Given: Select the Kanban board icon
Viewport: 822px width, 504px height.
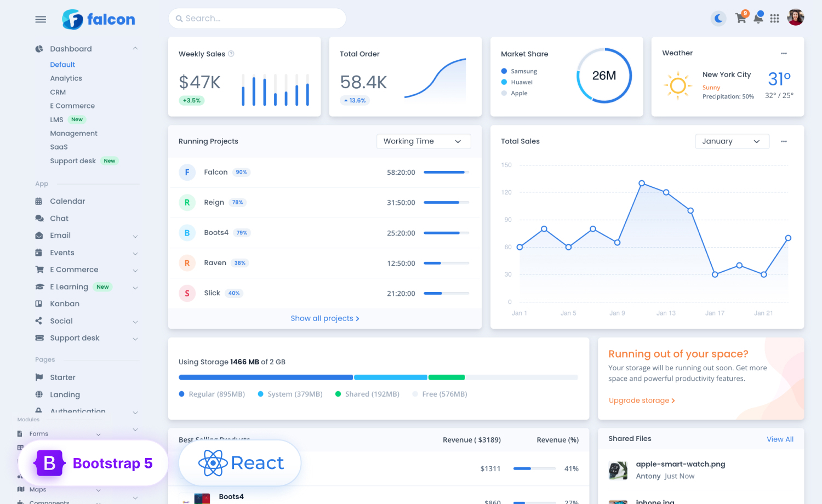Looking at the screenshot, I should click(39, 303).
